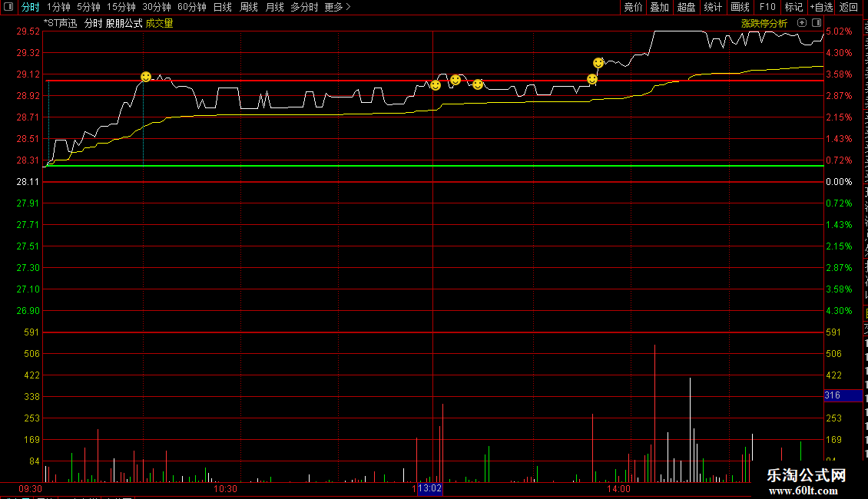The height and width of the screenshot is (499, 868).
Task: Click the 股朋公式 indicator label
Action: 124,23
